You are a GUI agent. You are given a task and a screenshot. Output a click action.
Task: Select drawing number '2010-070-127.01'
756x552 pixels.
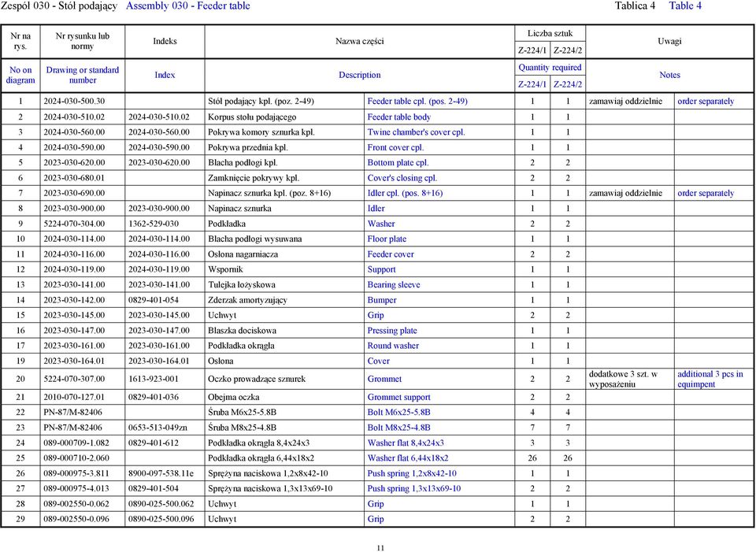pyautogui.click(x=74, y=397)
